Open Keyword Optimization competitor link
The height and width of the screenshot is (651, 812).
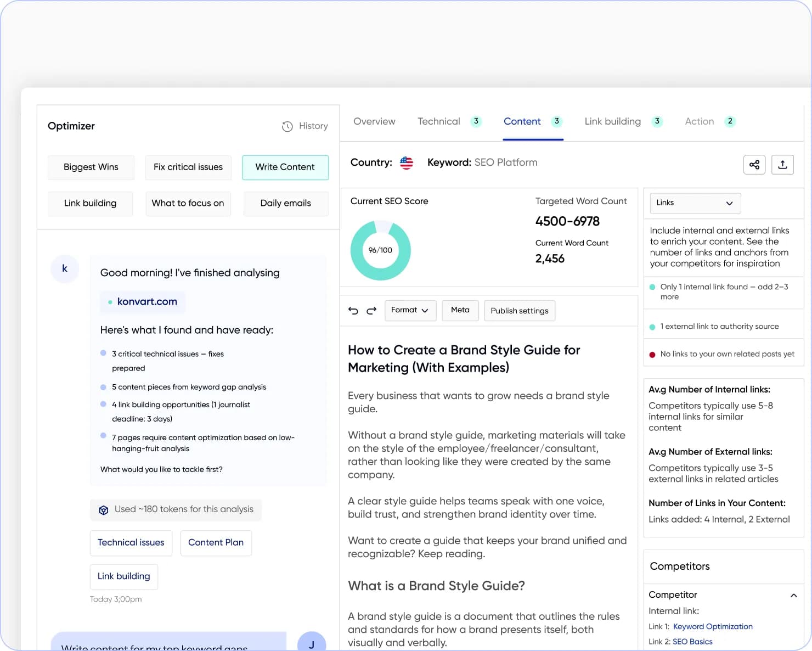713,627
